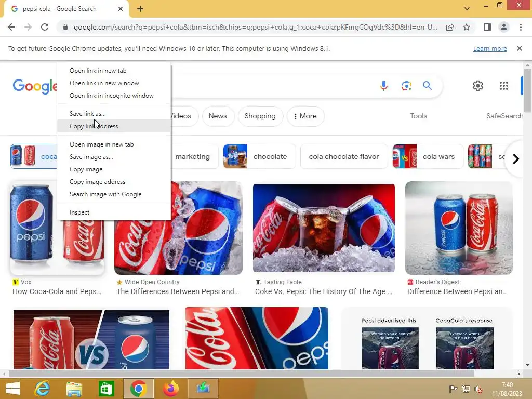Click the blue magnifier search button

(x=427, y=86)
